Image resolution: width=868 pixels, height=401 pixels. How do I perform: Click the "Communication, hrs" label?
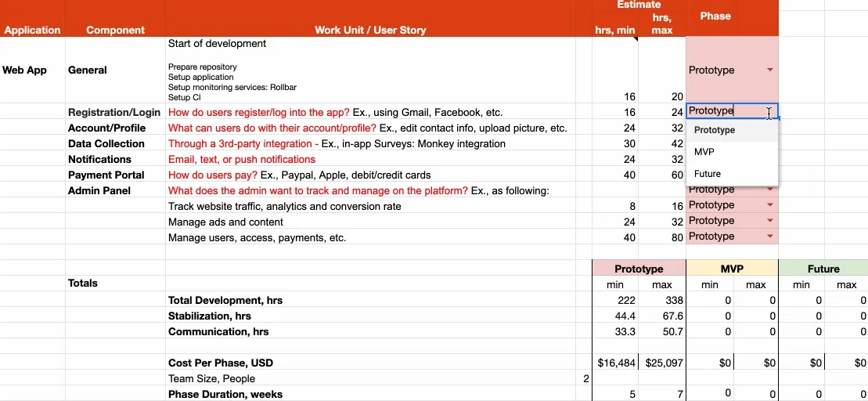218,332
